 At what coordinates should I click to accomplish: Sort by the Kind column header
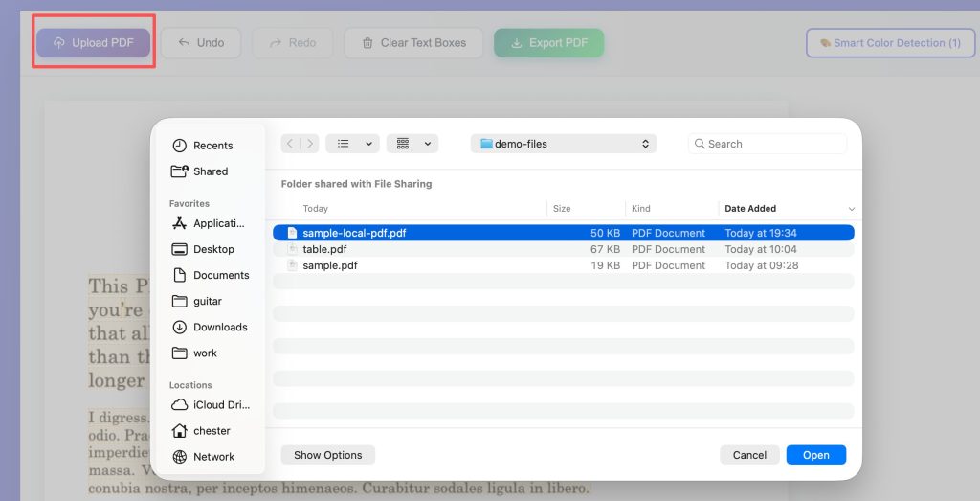coord(640,208)
